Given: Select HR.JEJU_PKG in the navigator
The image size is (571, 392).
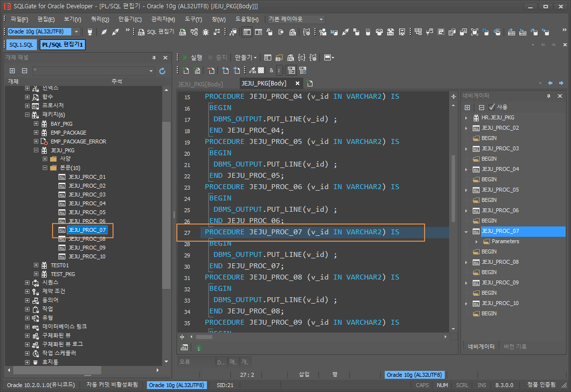Looking at the screenshot, I should [498, 117].
